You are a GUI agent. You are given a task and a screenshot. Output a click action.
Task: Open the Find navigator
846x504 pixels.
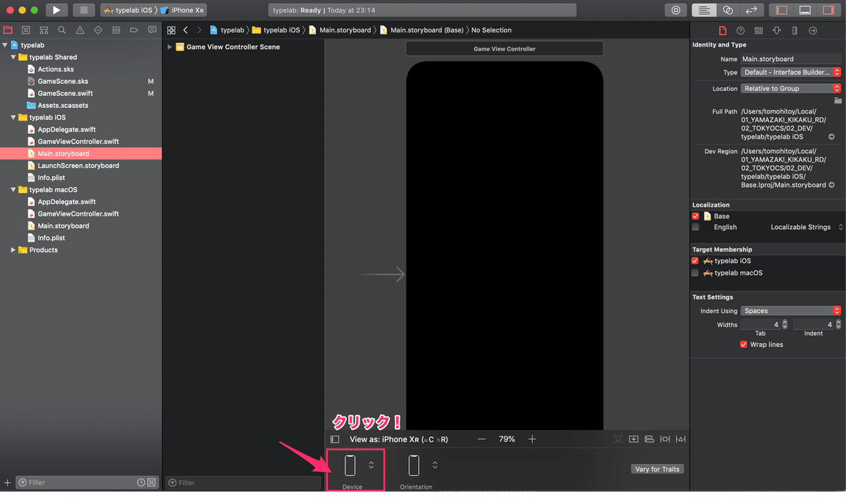62,30
